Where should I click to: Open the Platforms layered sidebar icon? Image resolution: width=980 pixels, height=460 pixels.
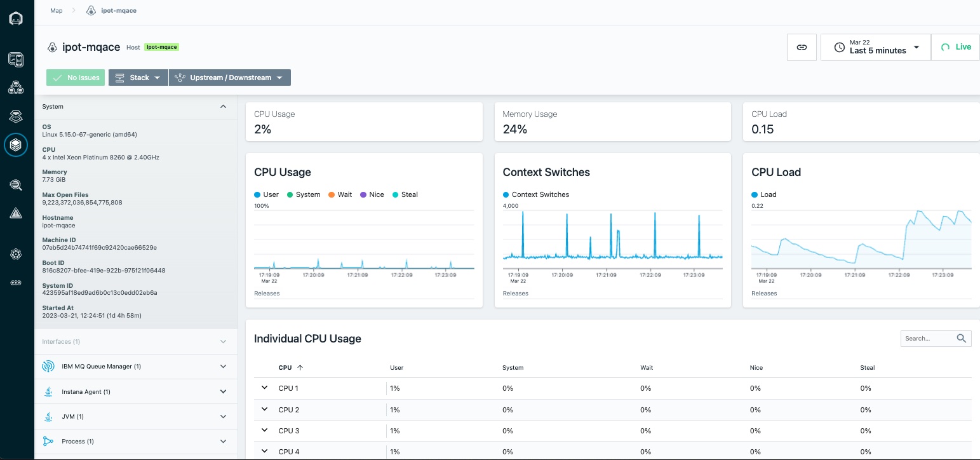pyautogui.click(x=16, y=116)
